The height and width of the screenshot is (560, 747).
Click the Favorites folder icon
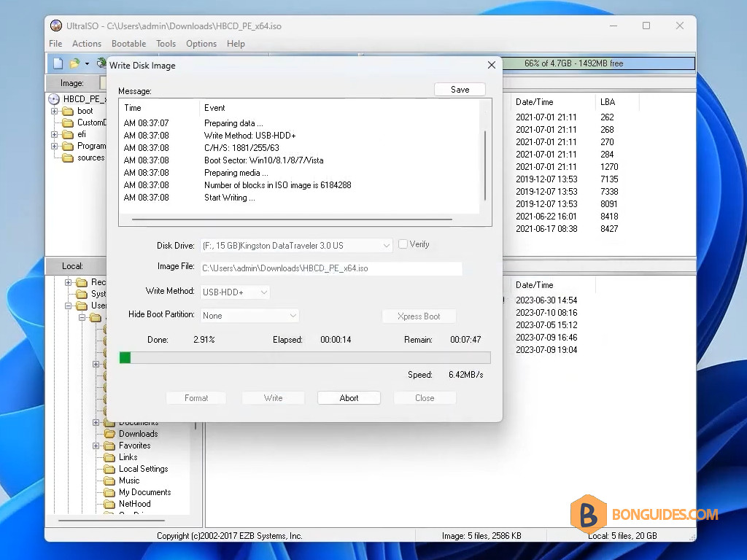110,446
